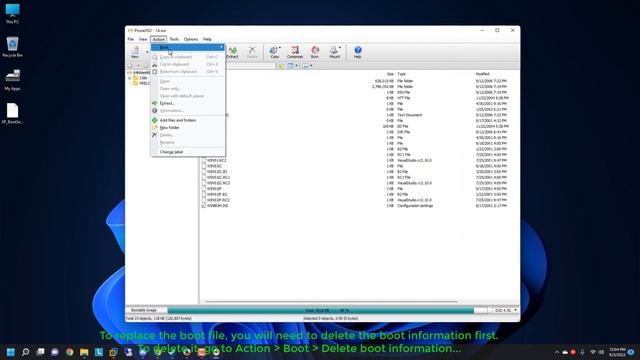Select Boot in the Action menu
Screen dimensions: 640x360
click(188, 47)
